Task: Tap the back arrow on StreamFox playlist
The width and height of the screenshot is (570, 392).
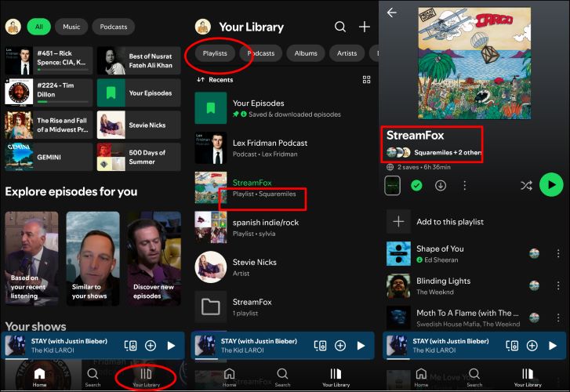Action: click(x=392, y=13)
